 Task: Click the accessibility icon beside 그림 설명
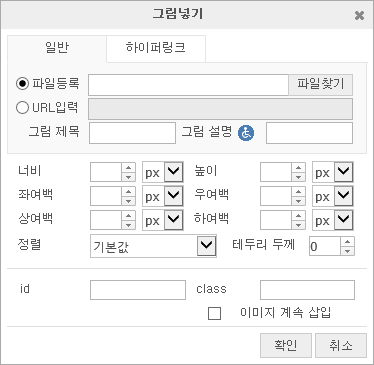pyautogui.click(x=246, y=133)
